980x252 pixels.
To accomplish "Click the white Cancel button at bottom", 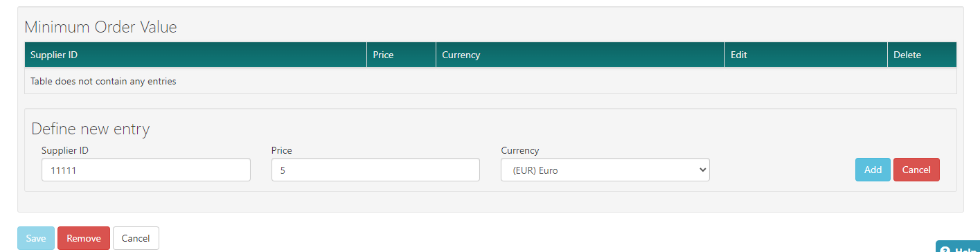I will 136,238.
